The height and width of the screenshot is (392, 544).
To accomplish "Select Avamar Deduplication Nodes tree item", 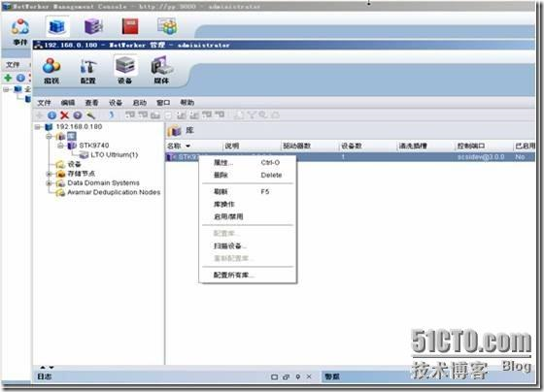I will tap(114, 192).
